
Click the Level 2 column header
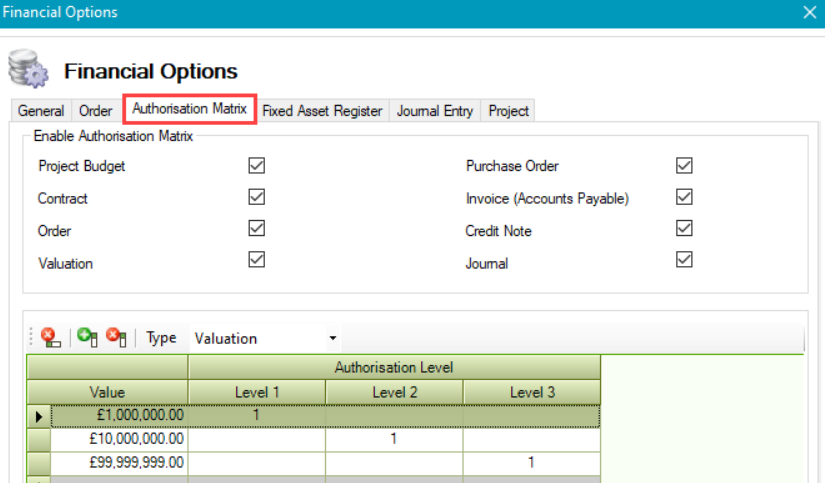click(394, 392)
